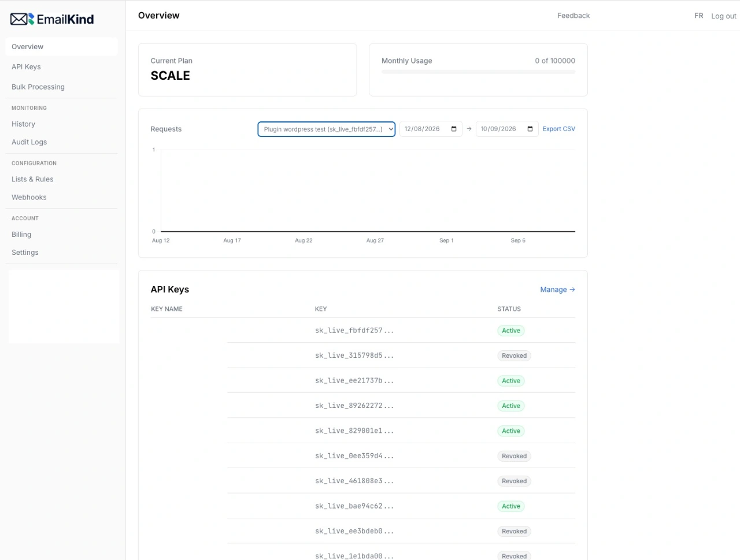Click the STATUS column header

point(509,309)
